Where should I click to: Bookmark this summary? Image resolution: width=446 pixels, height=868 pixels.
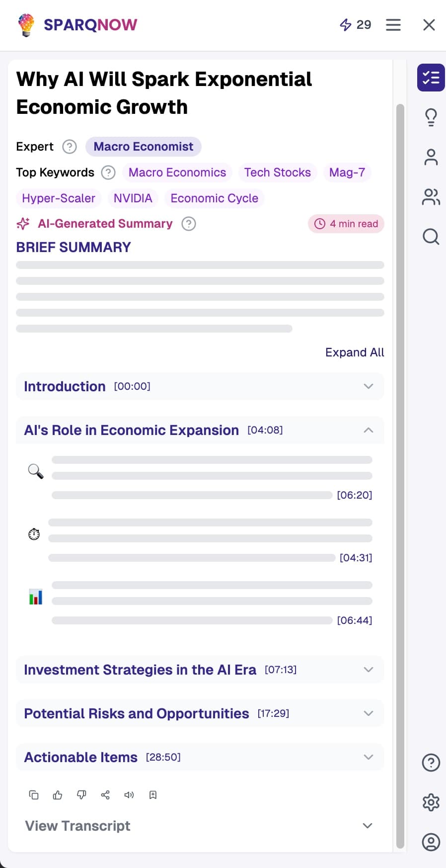pos(152,795)
